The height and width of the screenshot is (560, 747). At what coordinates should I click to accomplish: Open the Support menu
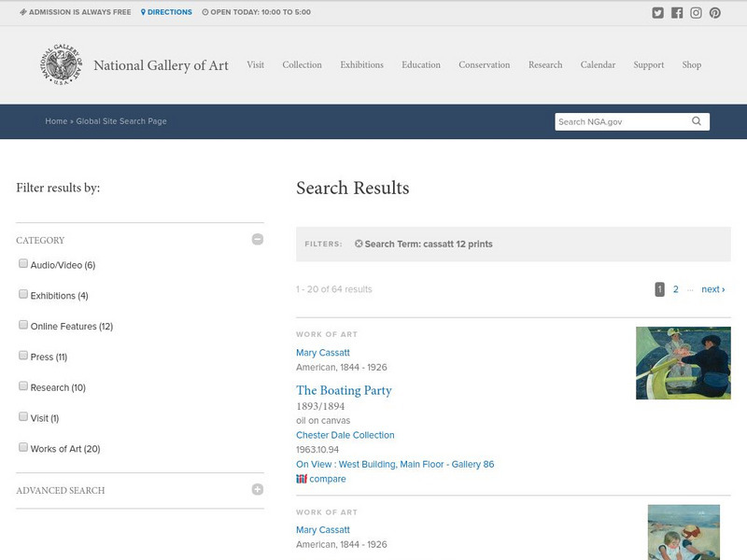pos(648,64)
